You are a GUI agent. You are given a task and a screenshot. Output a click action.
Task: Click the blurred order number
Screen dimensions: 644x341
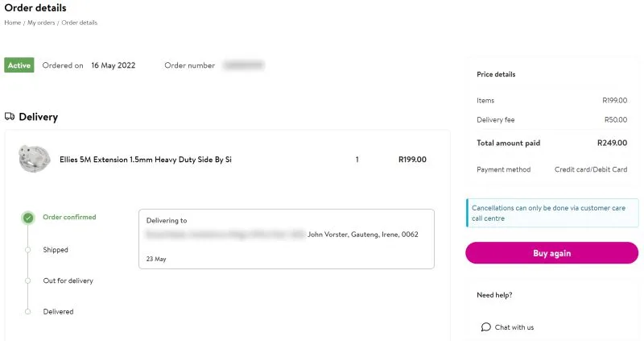(x=244, y=65)
